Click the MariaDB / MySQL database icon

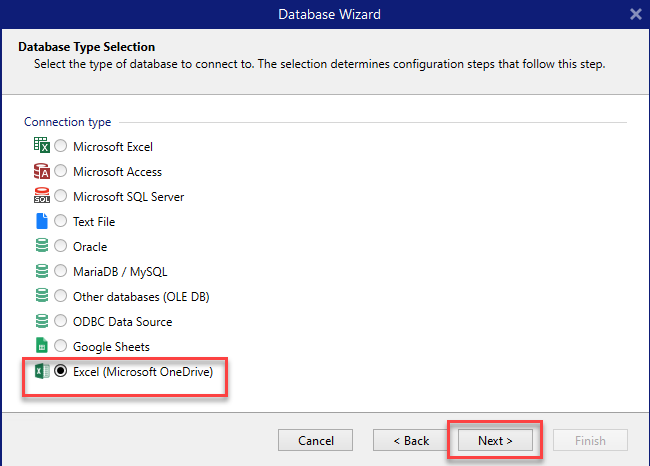(x=41, y=272)
